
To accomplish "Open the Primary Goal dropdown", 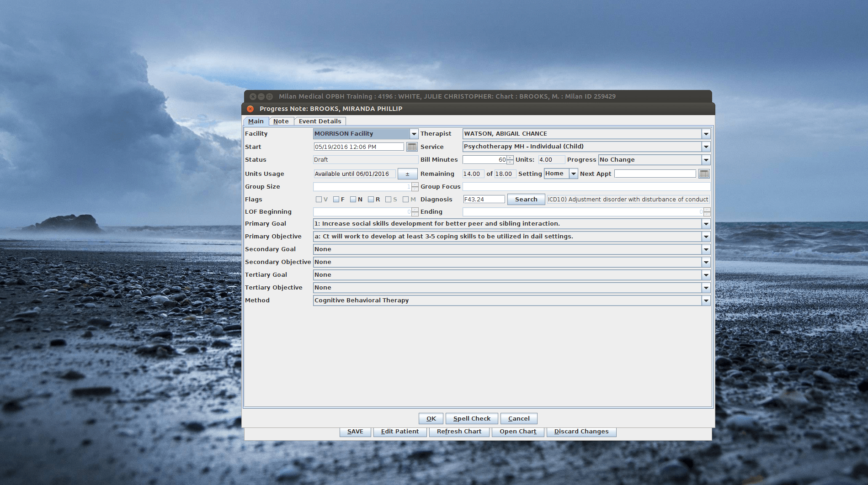I will click(x=706, y=224).
